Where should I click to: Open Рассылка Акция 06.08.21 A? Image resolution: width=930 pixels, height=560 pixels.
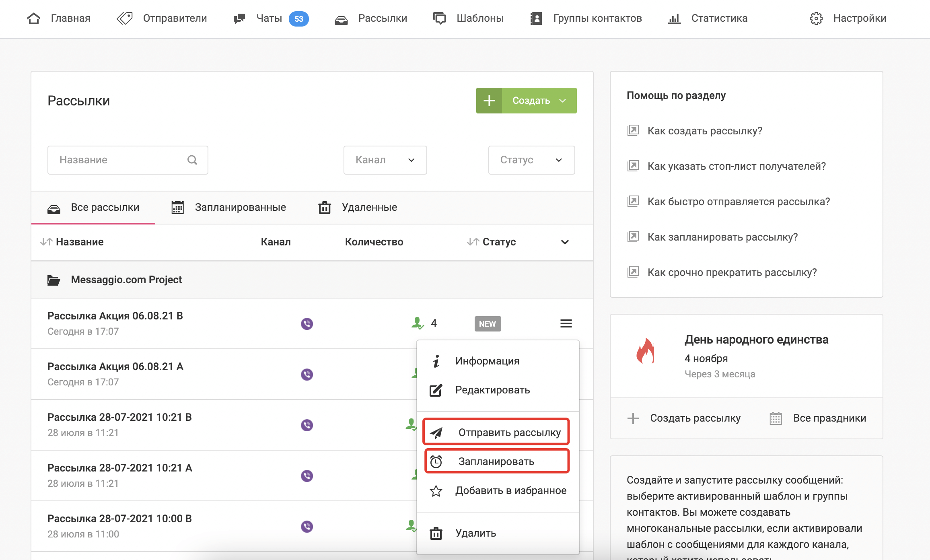click(x=115, y=366)
